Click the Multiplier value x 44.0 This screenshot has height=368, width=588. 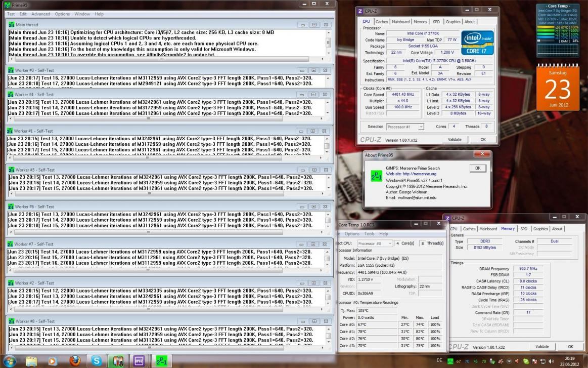(403, 101)
